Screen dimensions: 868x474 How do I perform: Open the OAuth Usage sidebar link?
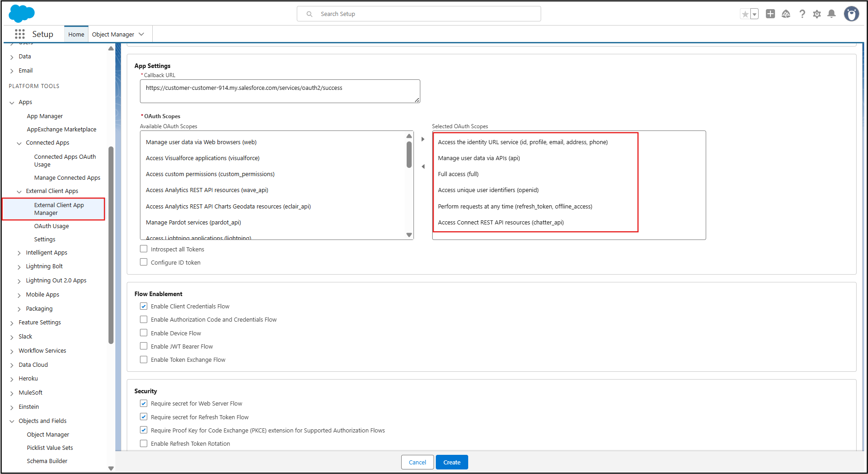[52, 226]
